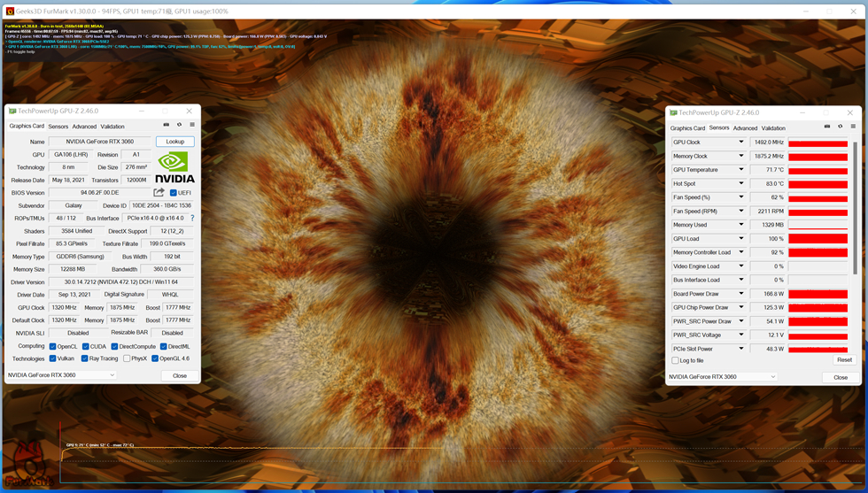868x493 pixels.
Task: Select Graphics Card tab in left window
Action: [27, 127]
